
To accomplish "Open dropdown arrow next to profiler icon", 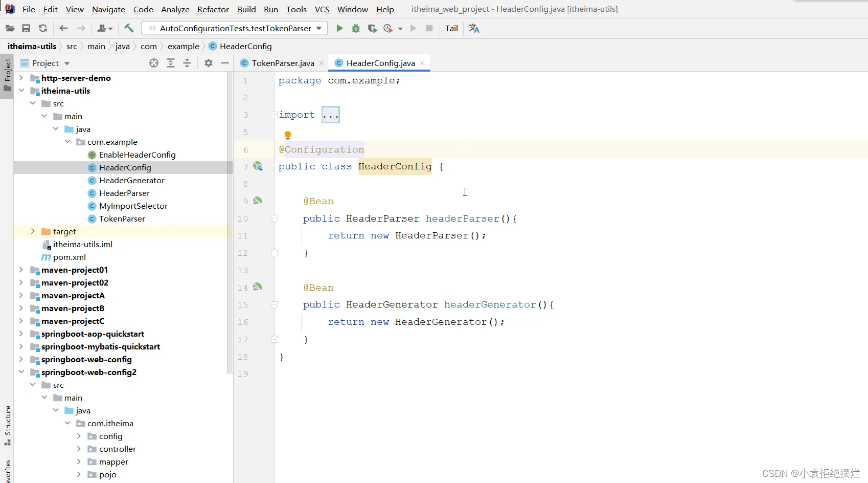I will pyautogui.click(x=400, y=29).
